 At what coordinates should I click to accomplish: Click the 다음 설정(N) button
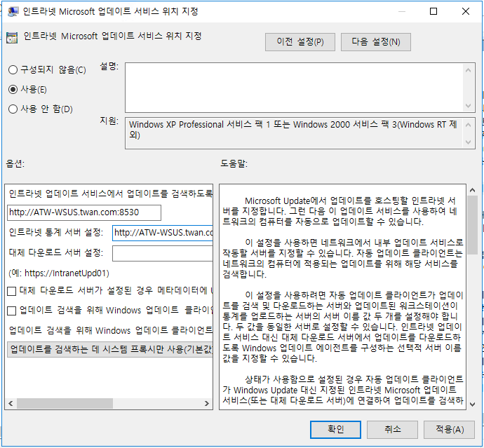[376, 42]
